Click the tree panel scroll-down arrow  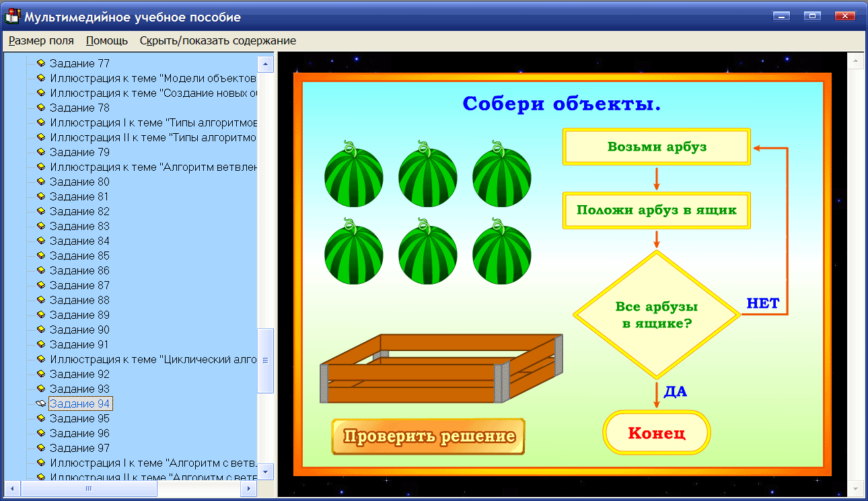coord(266,471)
